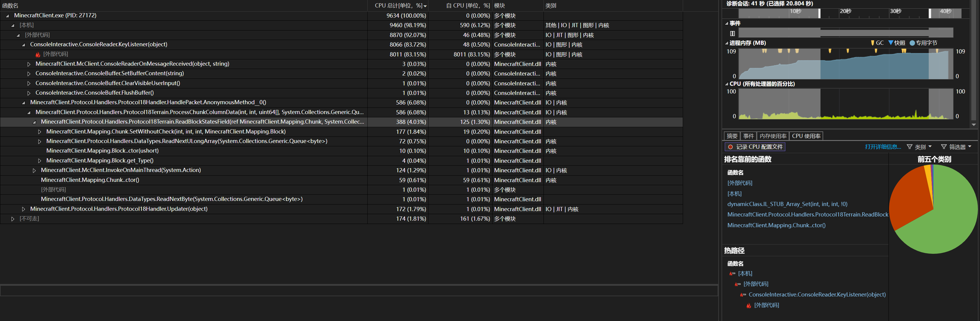Select the 内存使用率 tab

(x=773, y=136)
